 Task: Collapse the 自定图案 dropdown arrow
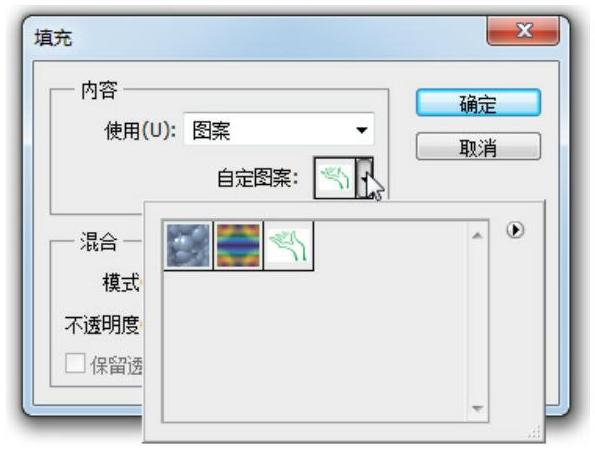pos(364,178)
